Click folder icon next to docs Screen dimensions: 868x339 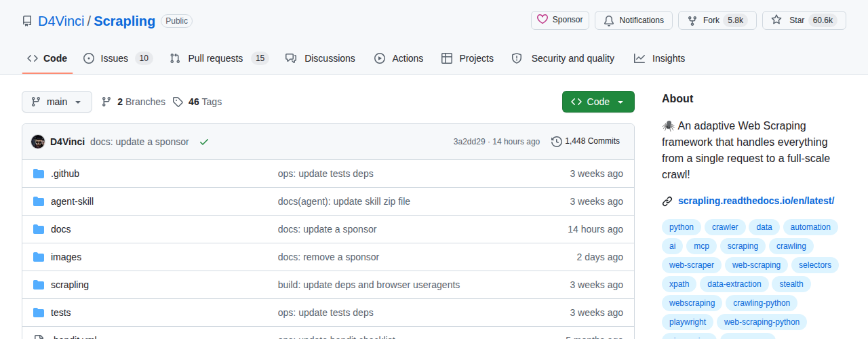[39, 229]
